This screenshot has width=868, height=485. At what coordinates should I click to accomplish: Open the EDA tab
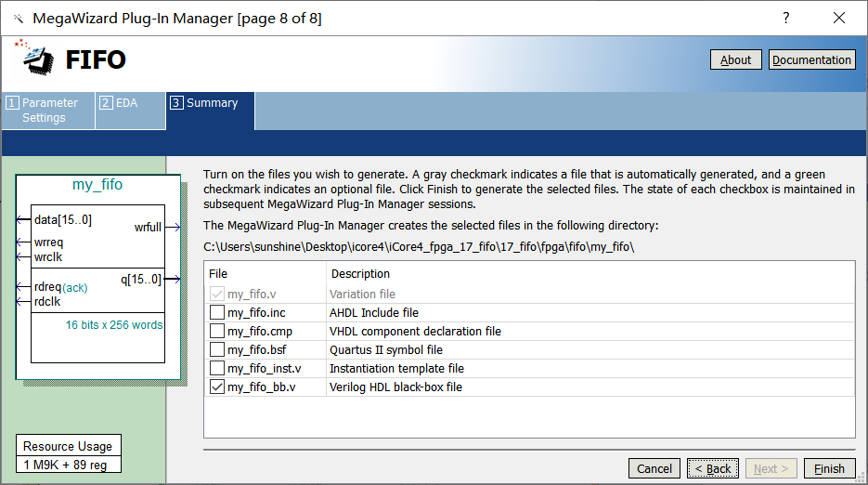tap(130, 103)
